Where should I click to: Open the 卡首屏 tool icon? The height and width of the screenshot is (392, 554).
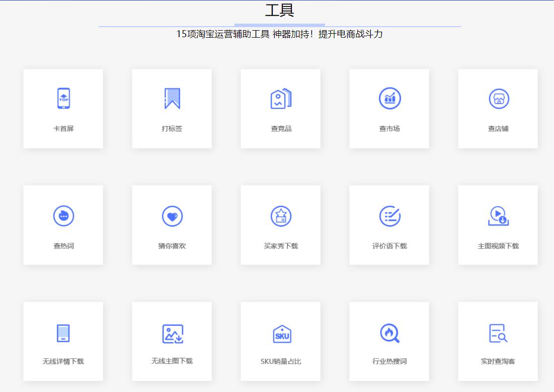(63, 99)
